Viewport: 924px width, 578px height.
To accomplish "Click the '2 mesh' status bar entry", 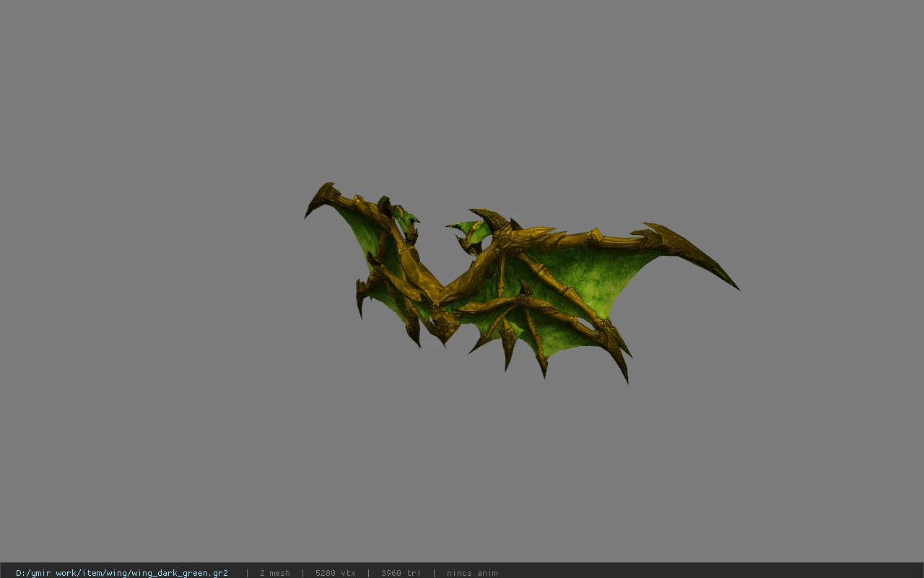I will [275, 573].
